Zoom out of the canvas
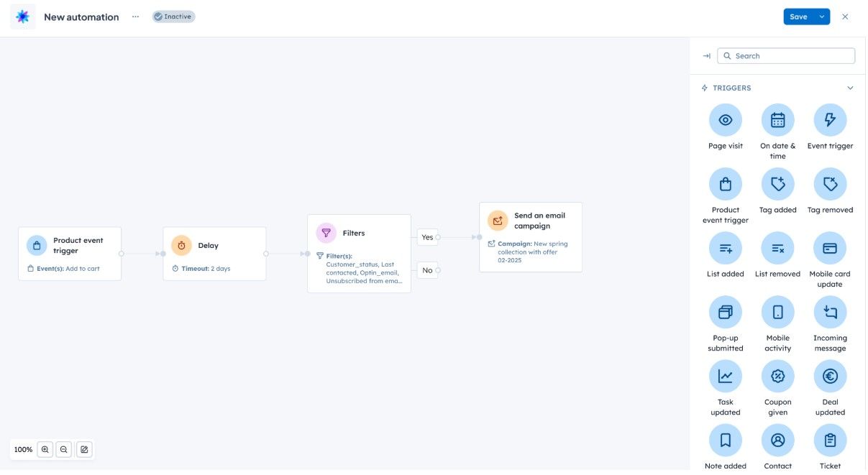 [x=64, y=450]
